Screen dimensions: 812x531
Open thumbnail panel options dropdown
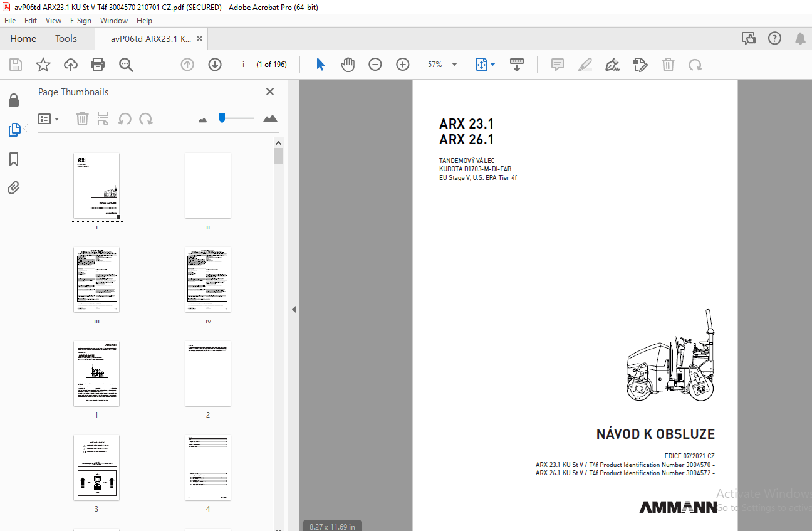coord(49,118)
